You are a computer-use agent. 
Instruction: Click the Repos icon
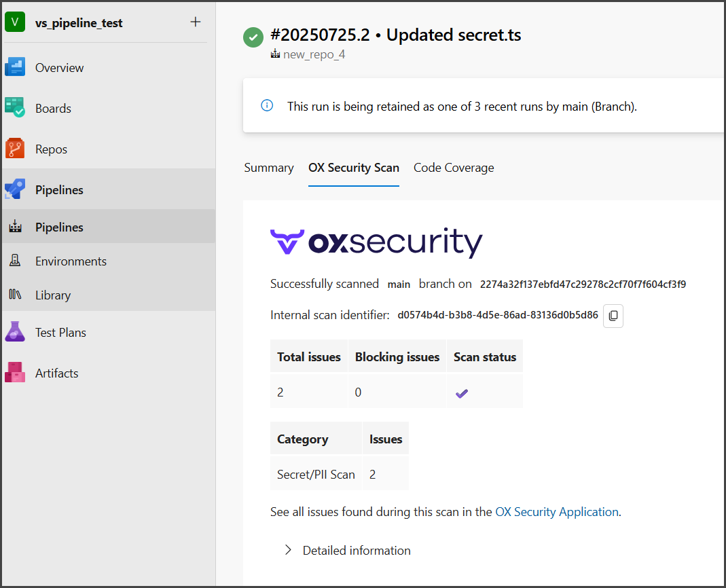pos(15,149)
